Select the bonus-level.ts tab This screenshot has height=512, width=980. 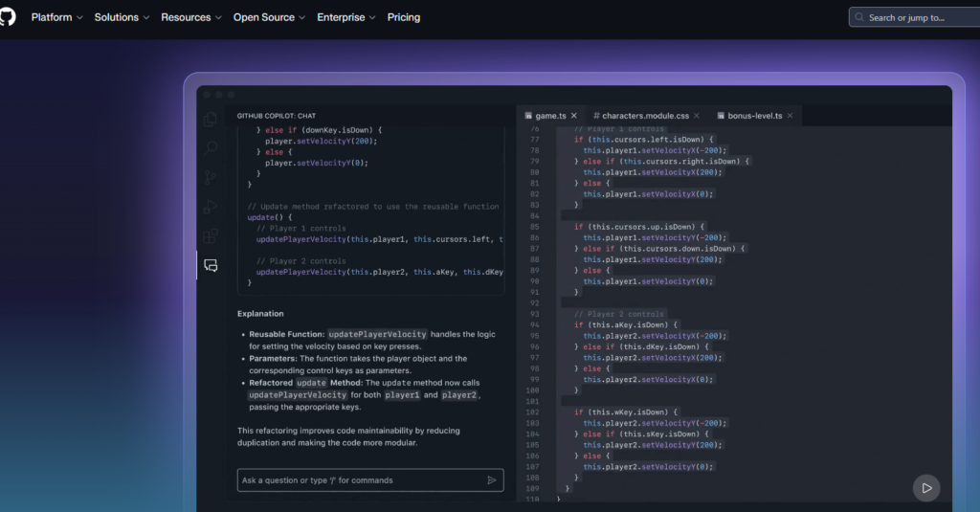tap(749, 116)
